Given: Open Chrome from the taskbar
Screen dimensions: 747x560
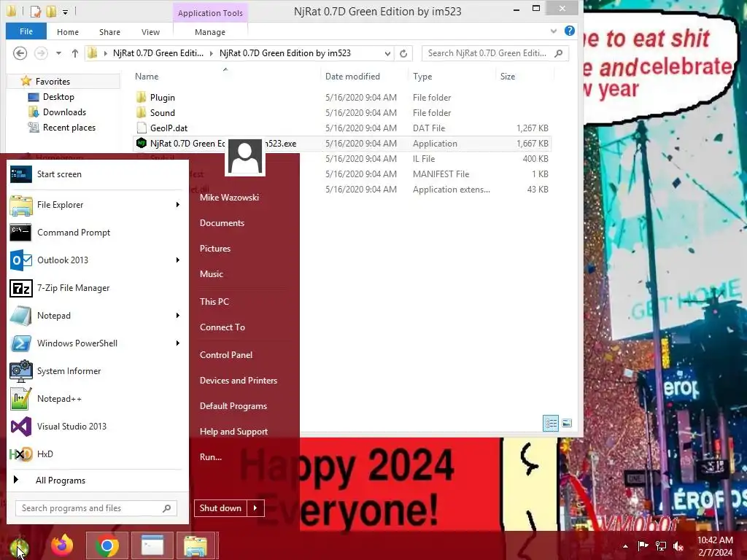Looking at the screenshot, I should click(x=107, y=545).
